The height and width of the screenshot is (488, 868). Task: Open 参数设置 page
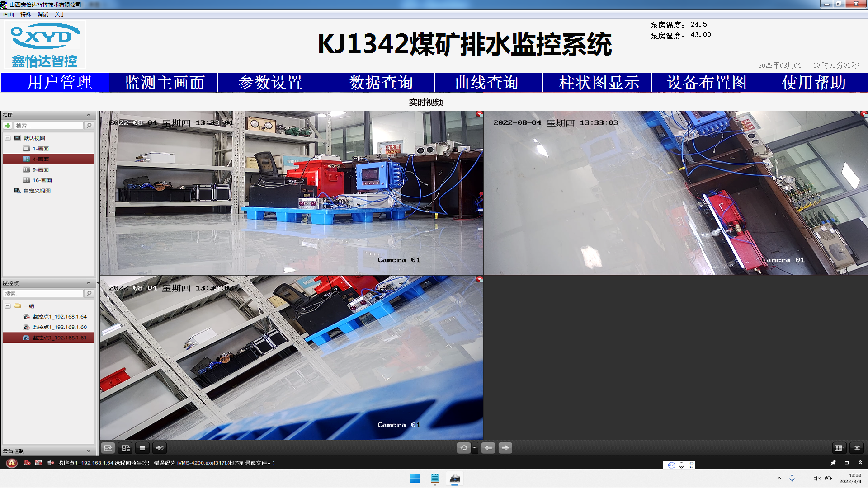[270, 83]
